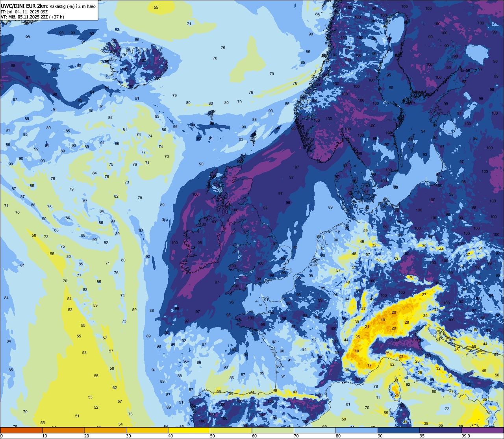
Task: Click the humidity value "43" along the Pyrenees
Action: pyautogui.click(x=295, y=392)
